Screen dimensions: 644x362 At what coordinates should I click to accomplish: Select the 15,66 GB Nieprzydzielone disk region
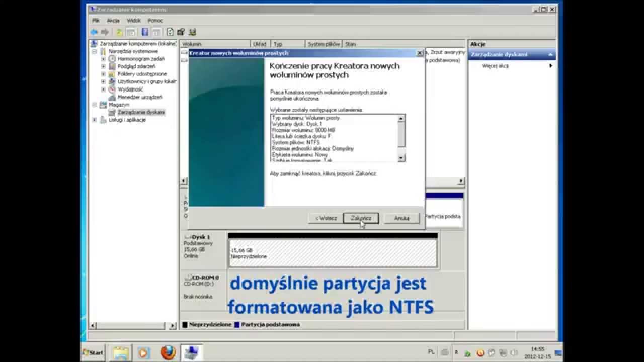pos(333,253)
